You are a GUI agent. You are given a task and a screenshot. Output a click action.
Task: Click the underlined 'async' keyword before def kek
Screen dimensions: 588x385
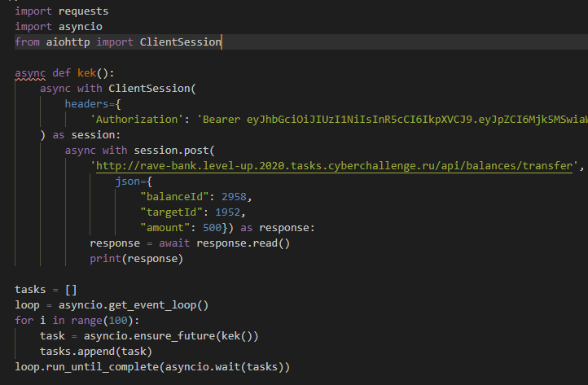30,72
